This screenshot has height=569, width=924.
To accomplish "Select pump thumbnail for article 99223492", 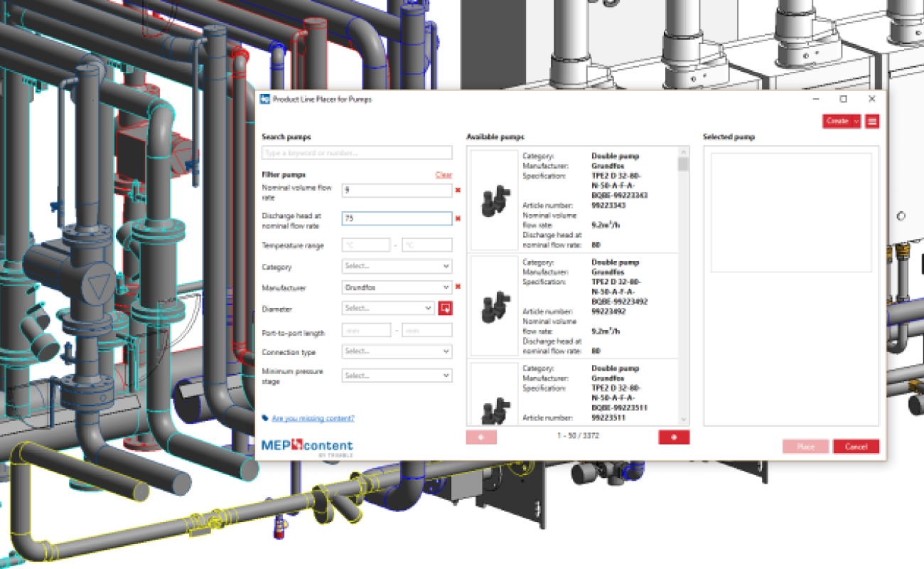I will [x=494, y=307].
